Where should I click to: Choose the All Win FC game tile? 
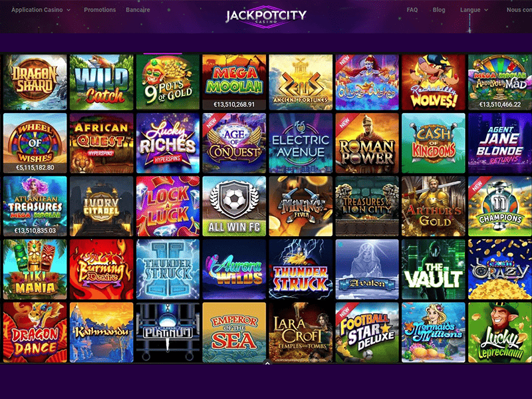click(x=234, y=206)
